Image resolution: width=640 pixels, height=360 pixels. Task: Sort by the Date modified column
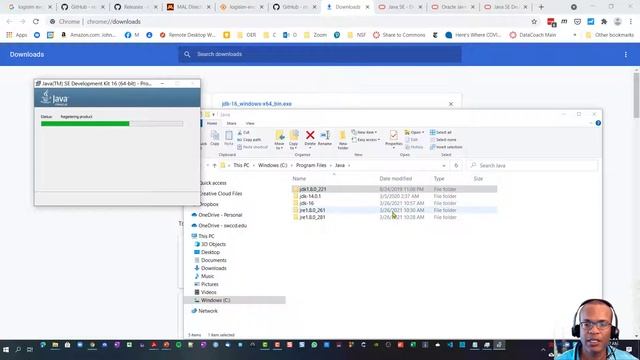[396, 179]
